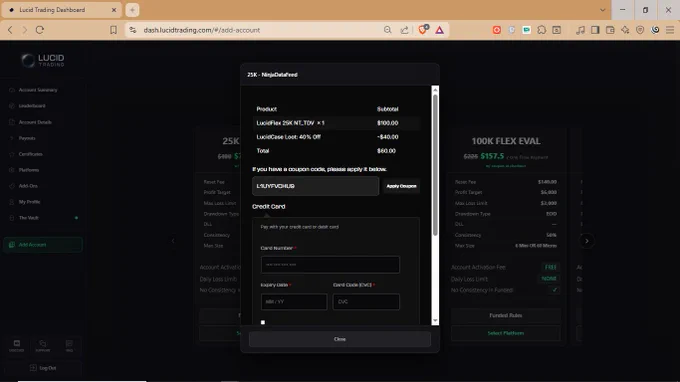Open Account Details in sidebar
Viewport: 680px width, 382px height.
[35, 122]
